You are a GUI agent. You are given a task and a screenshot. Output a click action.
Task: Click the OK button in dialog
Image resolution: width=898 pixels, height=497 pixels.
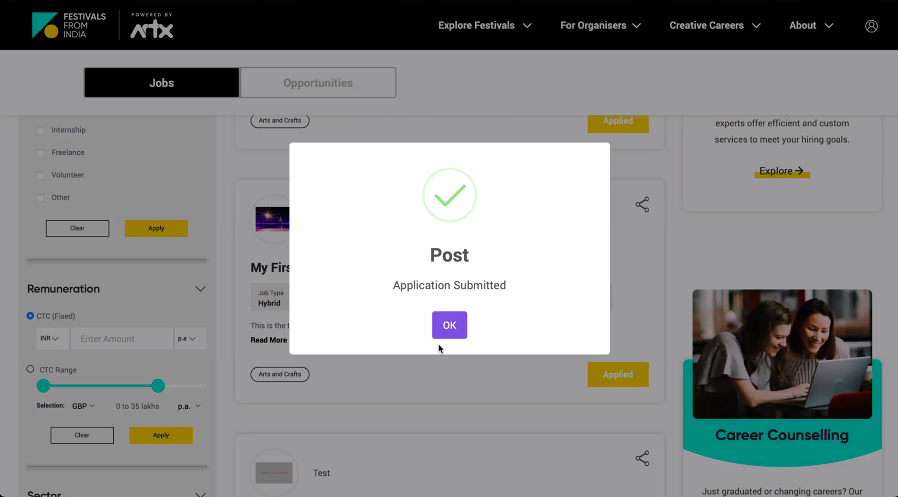tap(449, 325)
